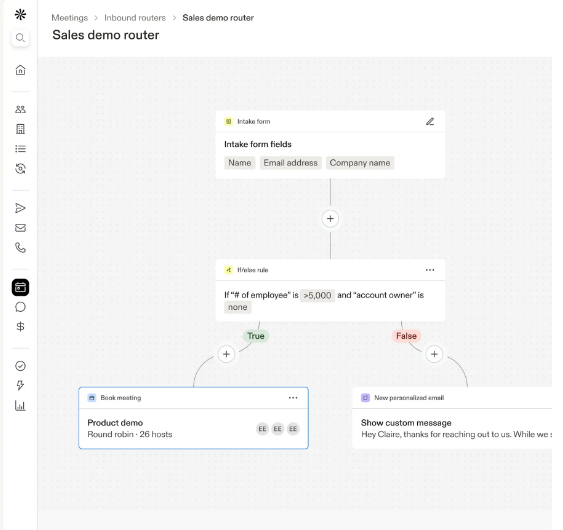
Task: Open the data sync refresh icon
Action: [x=20, y=168]
